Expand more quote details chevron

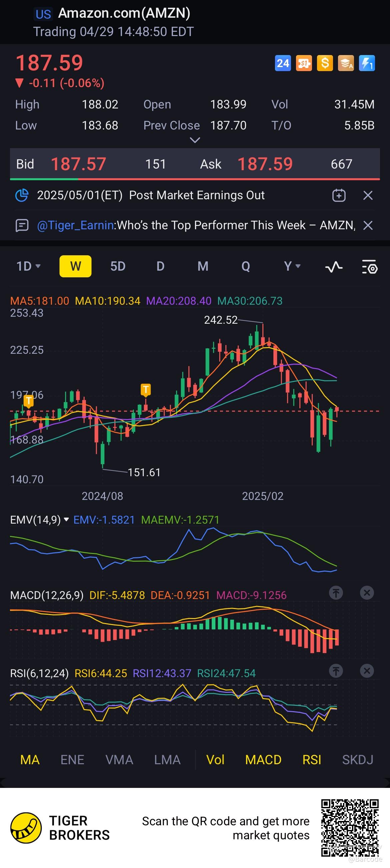point(195,140)
